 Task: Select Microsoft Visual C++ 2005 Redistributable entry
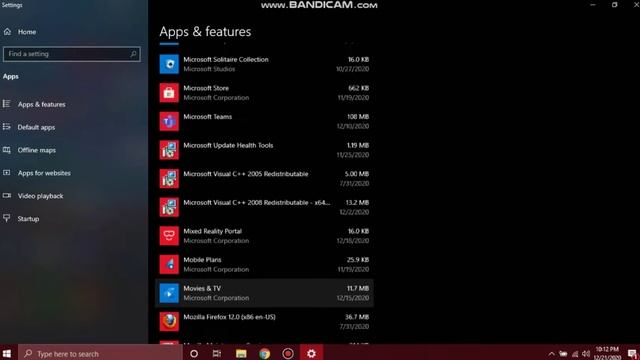(264, 178)
